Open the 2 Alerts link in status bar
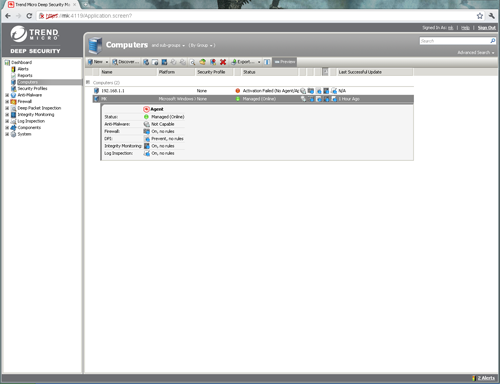This screenshot has width=500, height=384. 486,378
